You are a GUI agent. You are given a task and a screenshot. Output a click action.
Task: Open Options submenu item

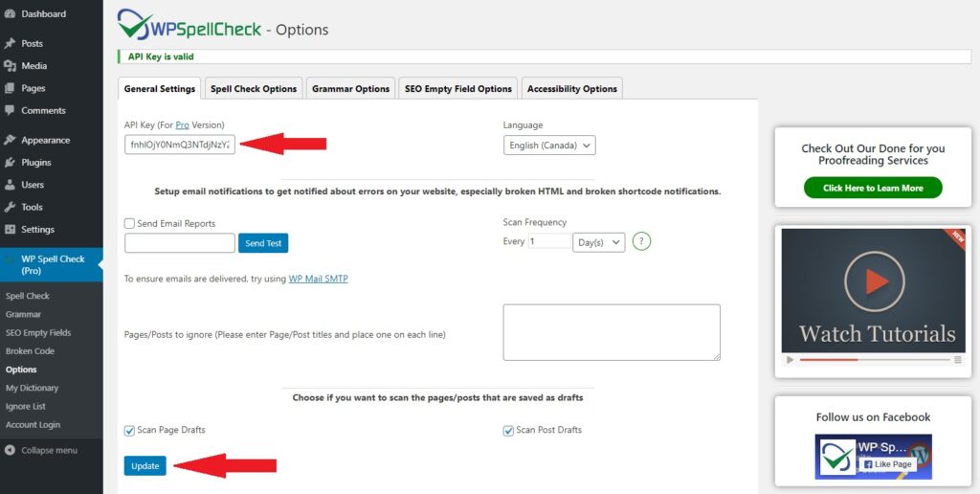click(x=21, y=370)
